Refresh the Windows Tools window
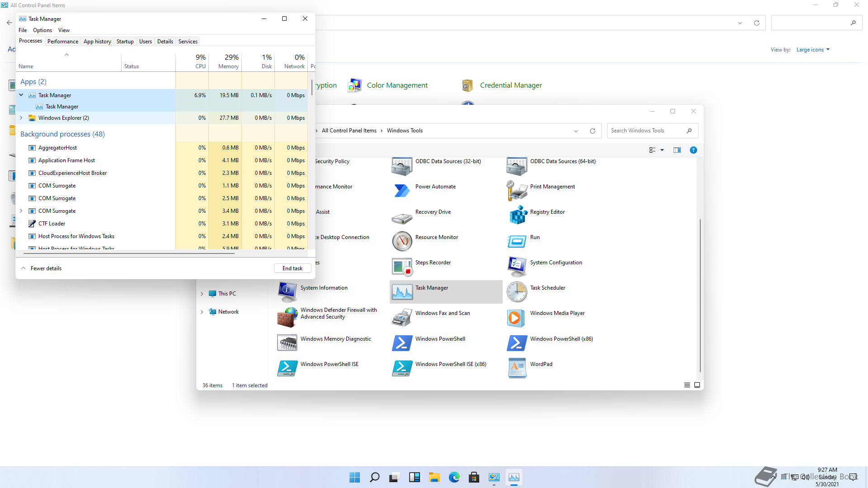 tap(592, 131)
